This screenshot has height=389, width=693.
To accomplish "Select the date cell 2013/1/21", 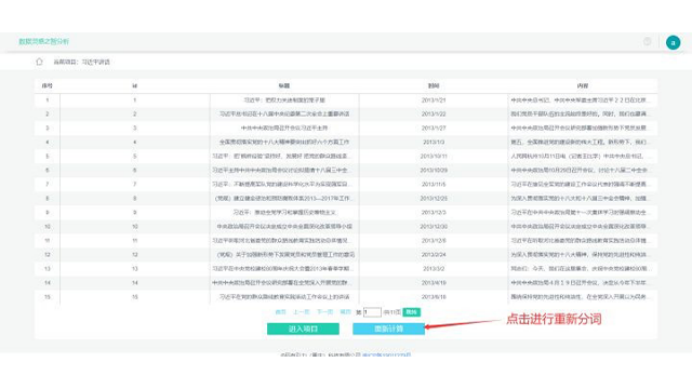I will point(434,100).
